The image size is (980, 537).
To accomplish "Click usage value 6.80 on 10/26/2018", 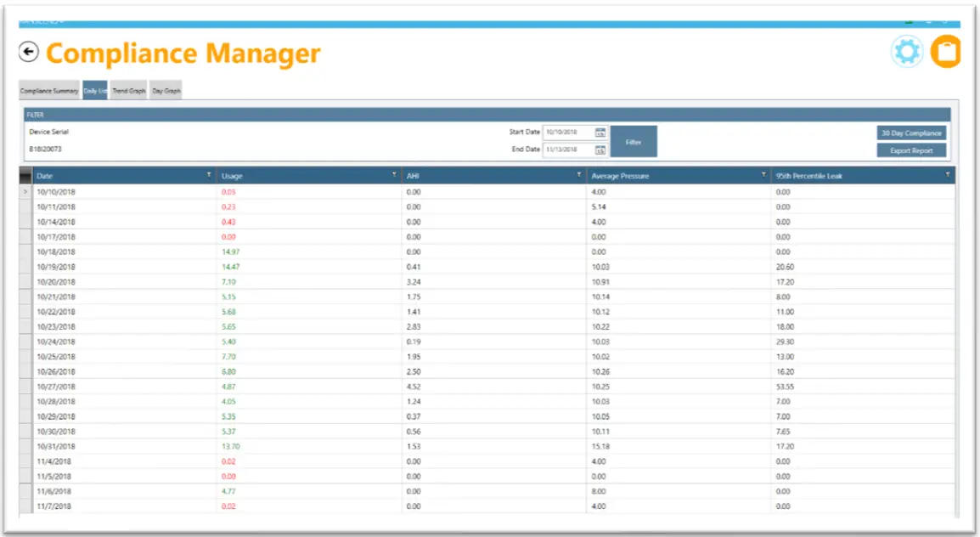I will point(228,372).
